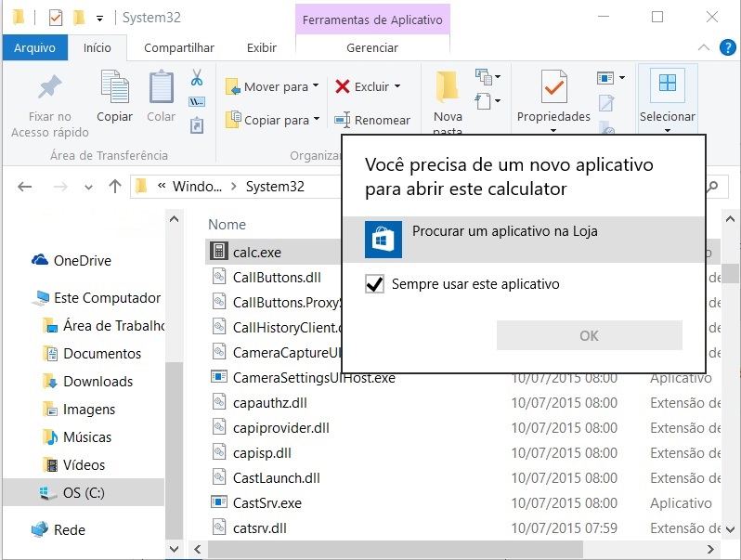This screenshot has height=560, width=741.
Task: Click System32 in address breadcrumb
Action: (275, 187)
